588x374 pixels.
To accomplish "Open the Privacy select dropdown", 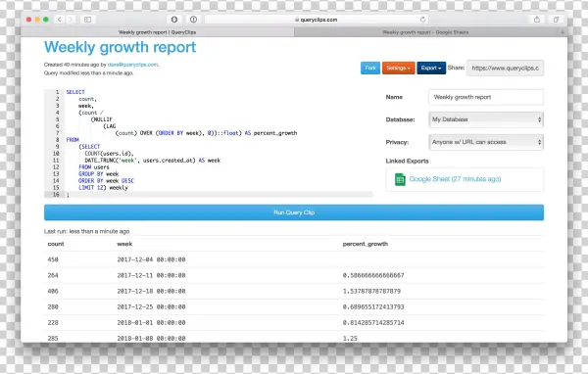I will [x=486, y=142].
